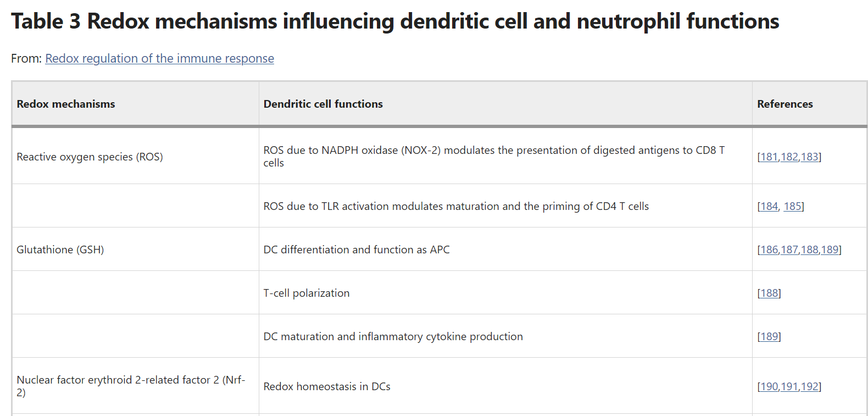Screen dimensions: 868x416
Task: Click the 'References' column header
Action: tap(784, 104)
